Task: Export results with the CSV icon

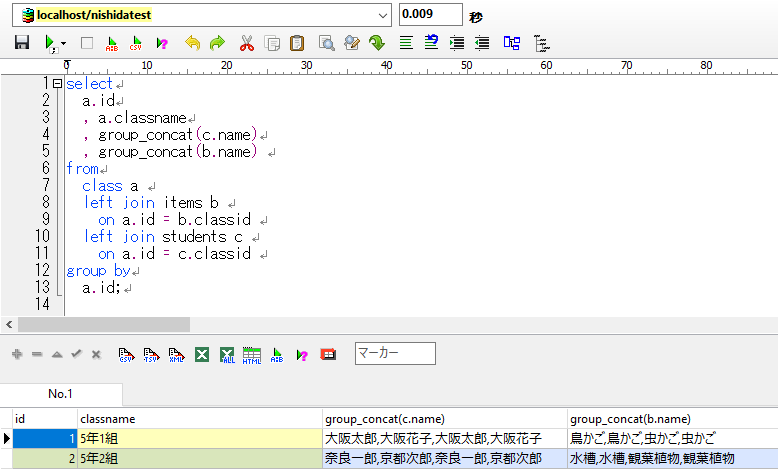Action: tap(126, 355)
